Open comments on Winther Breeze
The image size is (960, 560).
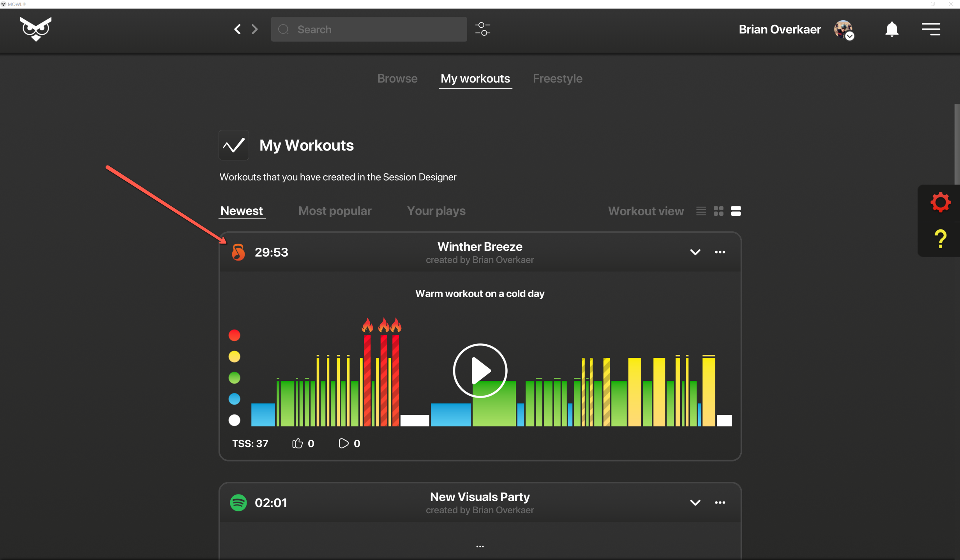(343, 443)
